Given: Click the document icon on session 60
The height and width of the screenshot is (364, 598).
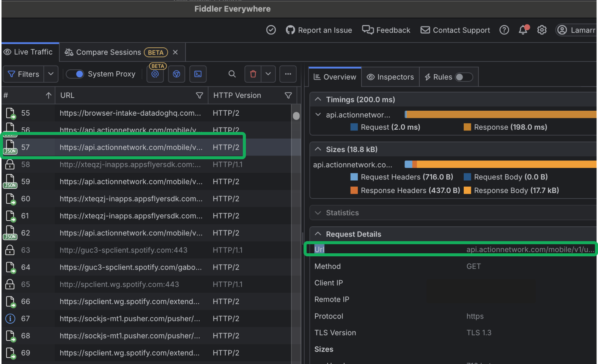Looking at the screenshot, I should tap(11, 199).
